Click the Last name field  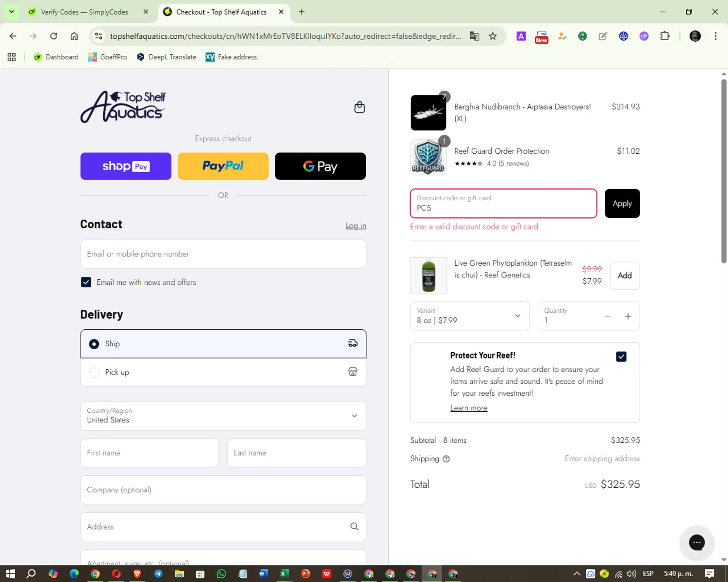(297, 453)
